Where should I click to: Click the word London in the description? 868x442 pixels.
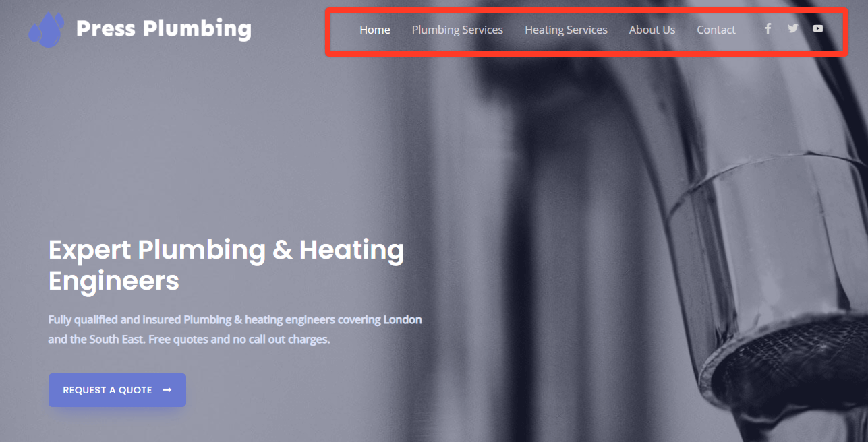403,319
